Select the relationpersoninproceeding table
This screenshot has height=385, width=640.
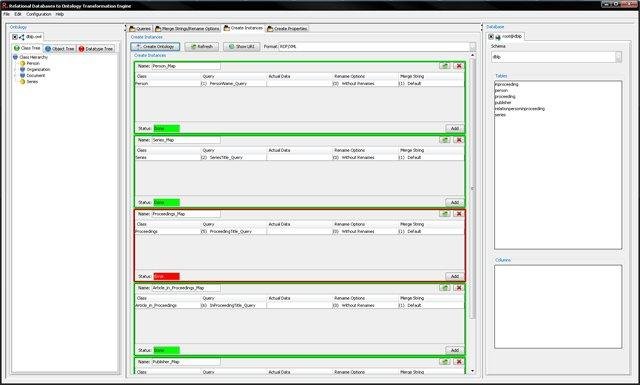point(520,109)
